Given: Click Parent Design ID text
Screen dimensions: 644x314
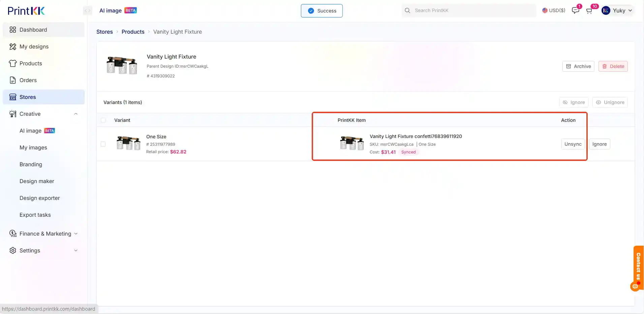Looking at the screenshot, I should click(x=178, y=66).
